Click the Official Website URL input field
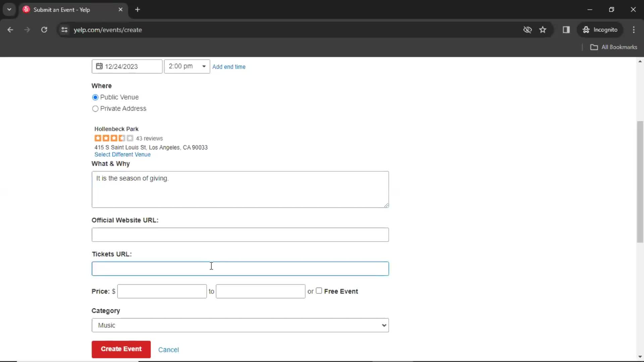644x362 pixels. [x=240, y=235]
